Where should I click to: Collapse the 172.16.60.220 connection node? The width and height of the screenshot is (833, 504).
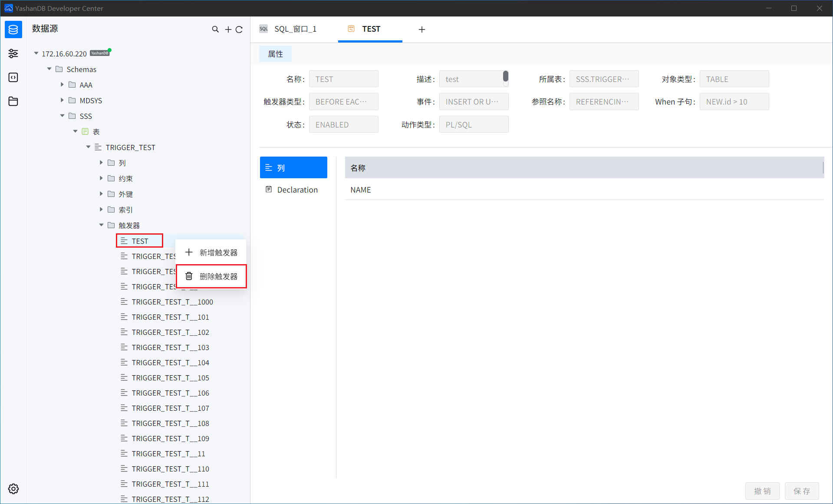[x=36, y=53]
